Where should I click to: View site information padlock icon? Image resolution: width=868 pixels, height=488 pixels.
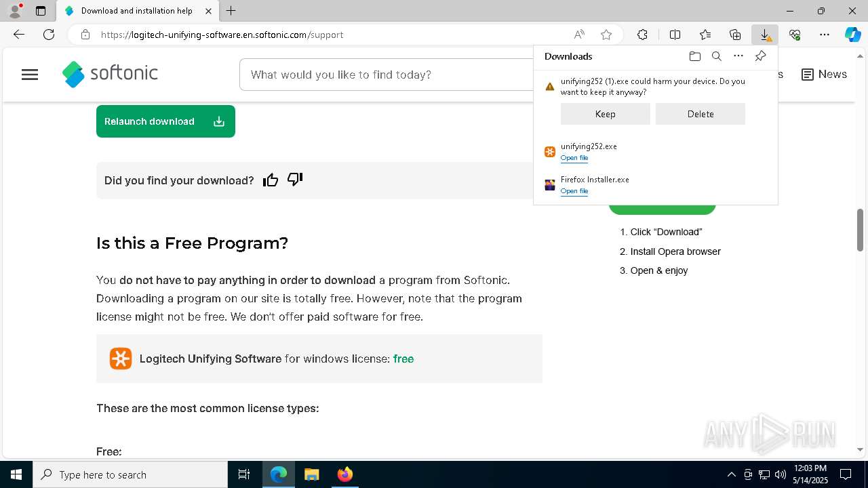85,35
